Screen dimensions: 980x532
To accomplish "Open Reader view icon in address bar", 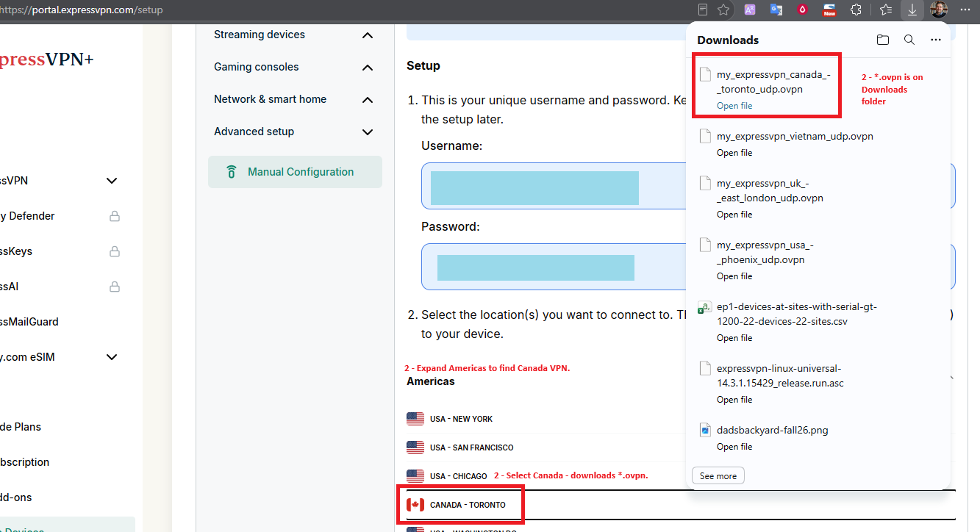I will (x=703, y=10).
